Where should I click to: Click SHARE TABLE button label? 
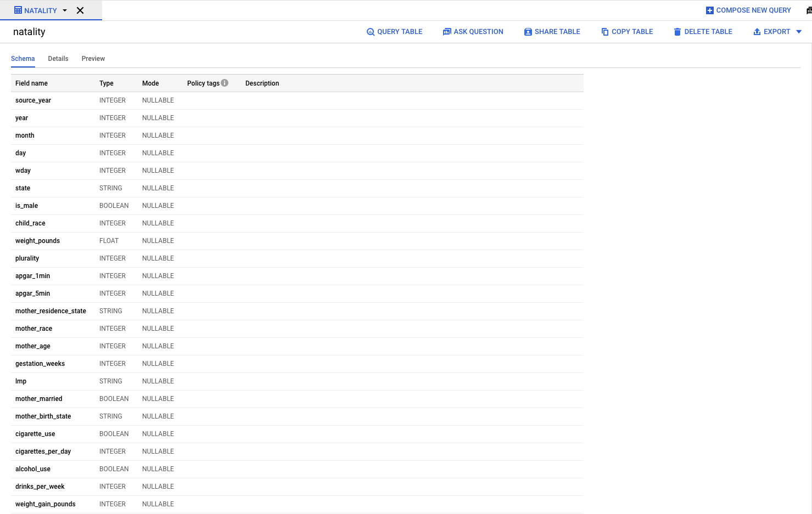point(557,32)
